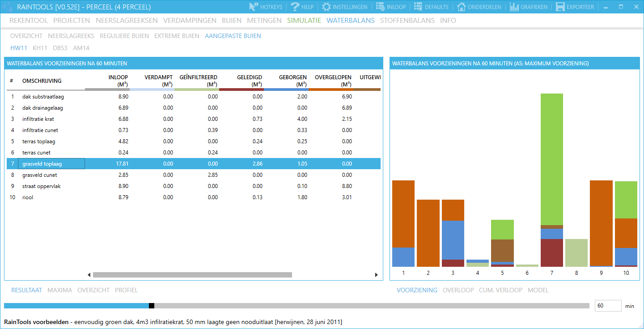
Task: Select the Overzicht sub-tab under Simulatie
Action: (x=26, y=36)
